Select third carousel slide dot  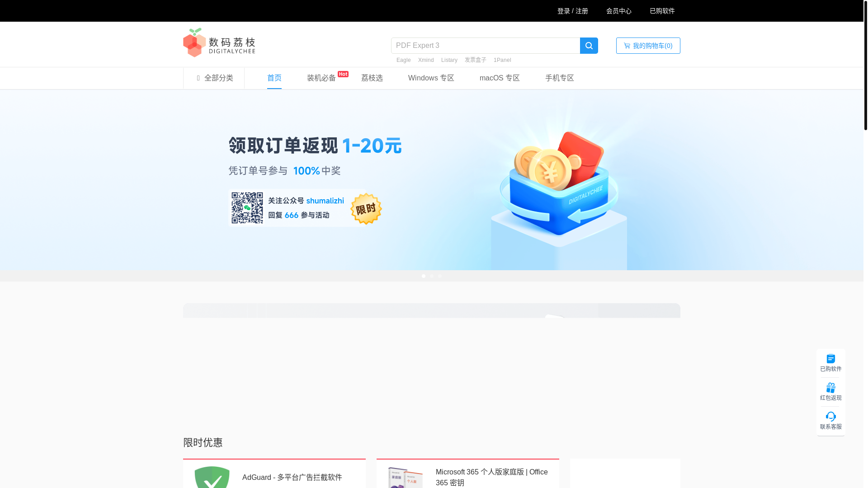click(440, 276)
